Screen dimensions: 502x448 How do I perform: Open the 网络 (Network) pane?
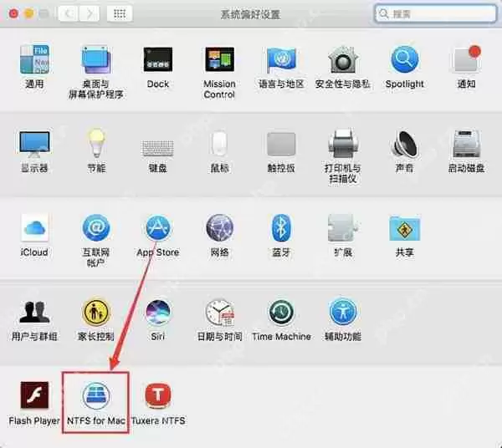[x=219, y=228]
